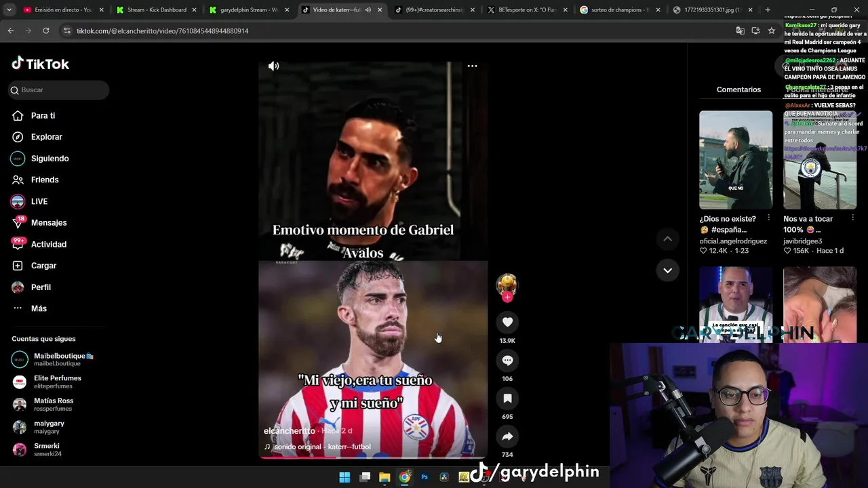The width and height of the screenshot is (868, 488).
Task: Go to previous video with up chevron
Action: tap(667, 239)
